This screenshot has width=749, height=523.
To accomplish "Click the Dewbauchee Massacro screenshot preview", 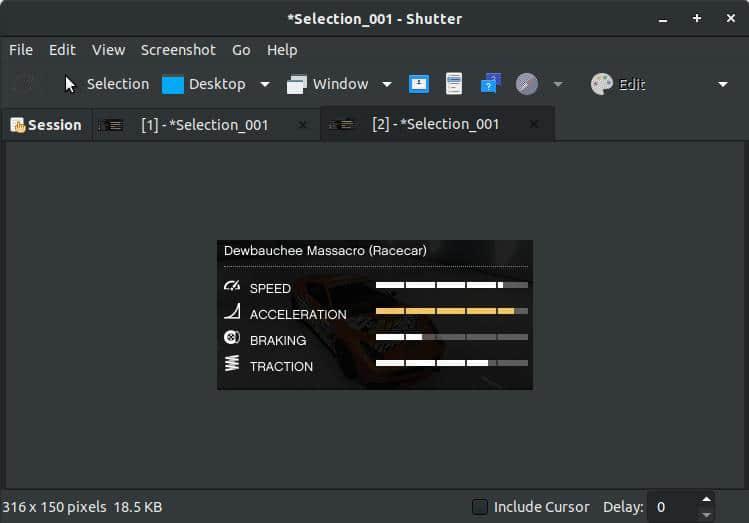I will tap(374, 315).
